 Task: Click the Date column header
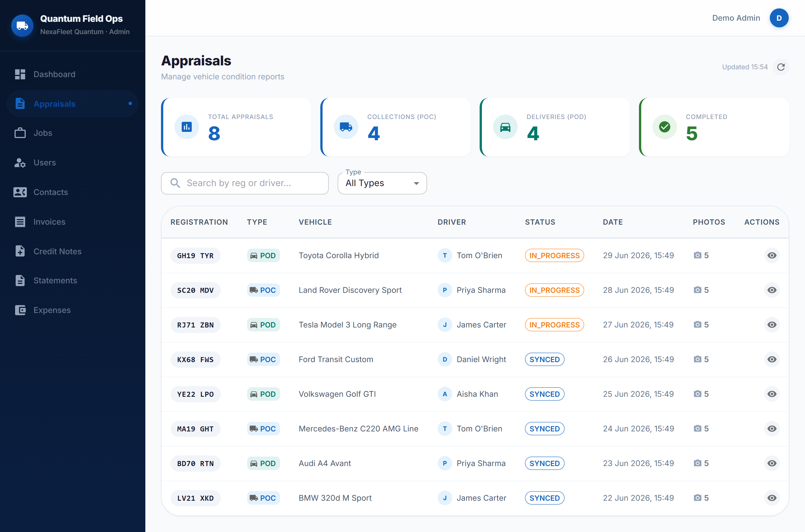pos(613,222)
